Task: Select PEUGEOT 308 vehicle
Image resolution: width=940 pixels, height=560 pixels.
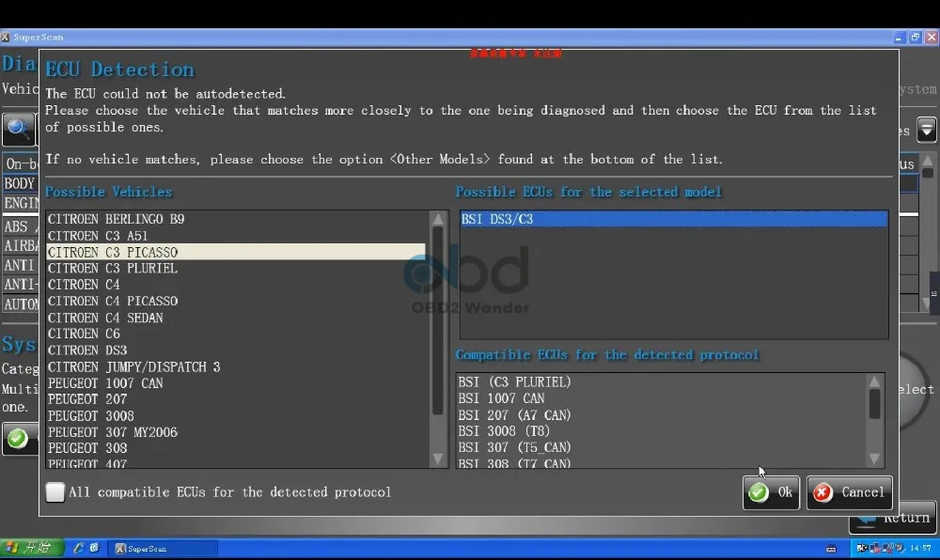Action: tap(236, 448)
